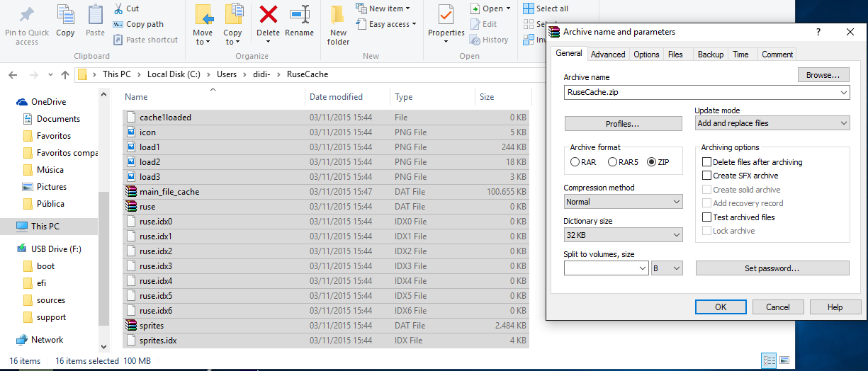Sort by the Name column header

136,97
